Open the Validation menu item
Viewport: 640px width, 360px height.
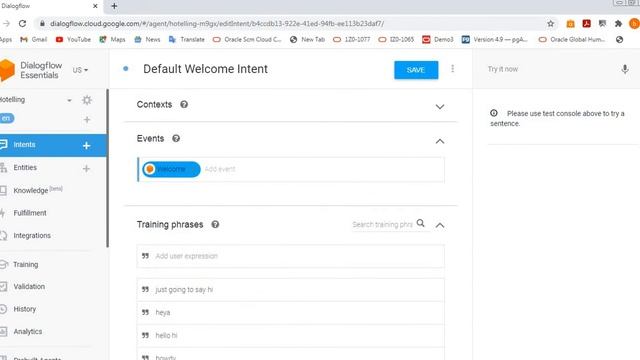[x=29, y=287]
